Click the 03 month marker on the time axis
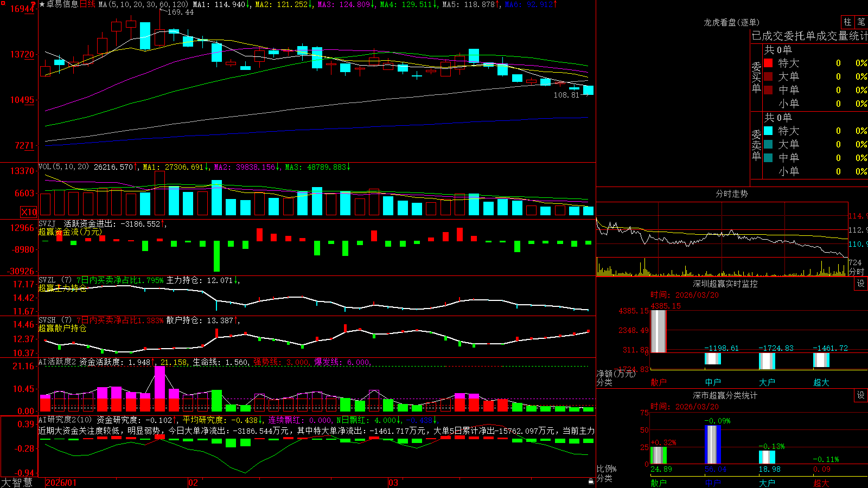This screenshot has height=488, width=868. click(x=393, y=483)
